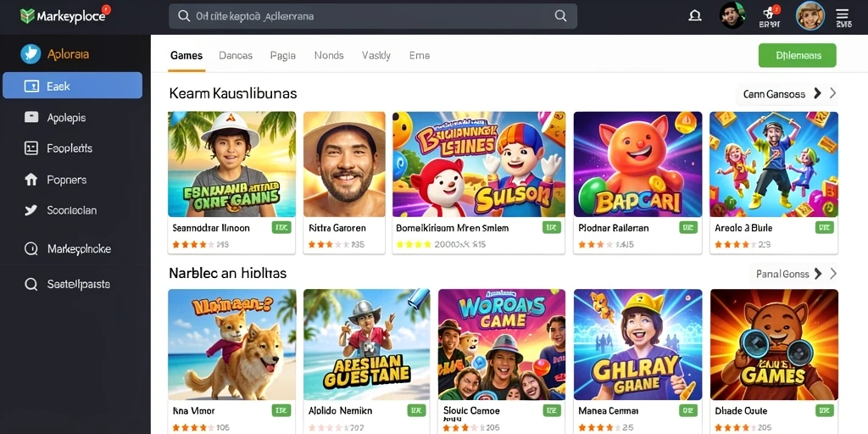Click thin chevron right of Panal Gonss
This screenshot has height=434, width=868.
tap(833, 274)
